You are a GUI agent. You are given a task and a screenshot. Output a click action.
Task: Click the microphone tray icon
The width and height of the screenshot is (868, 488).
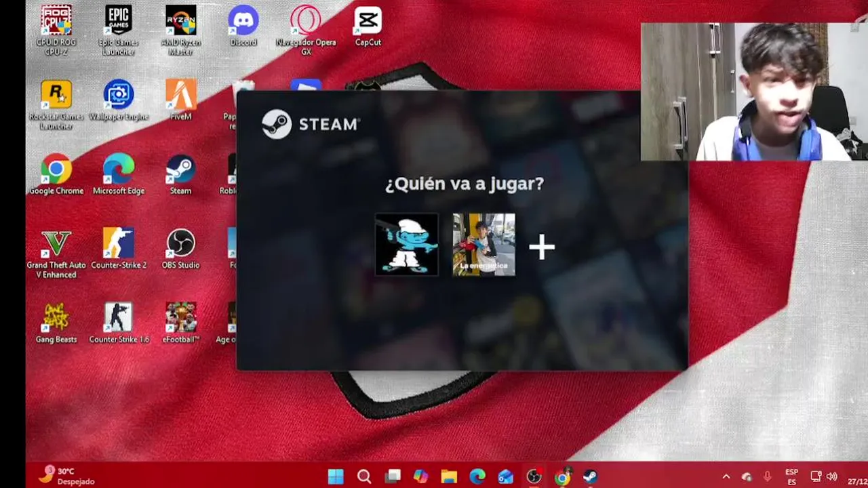[x=768, y=477]
